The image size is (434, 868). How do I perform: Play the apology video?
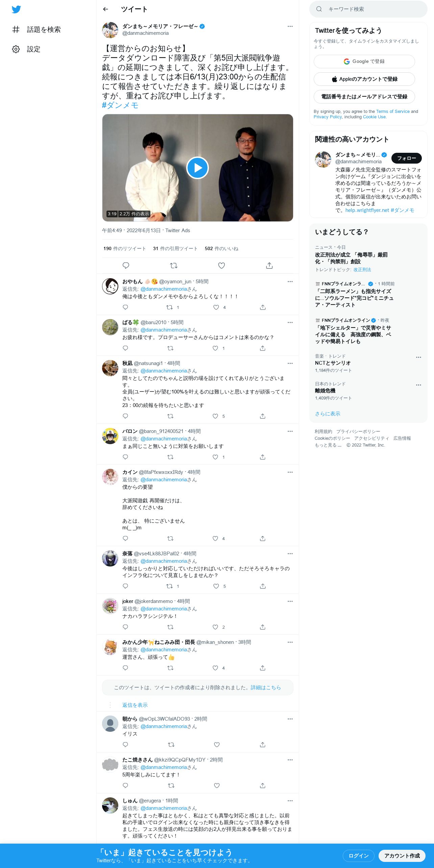coord(197,168)
